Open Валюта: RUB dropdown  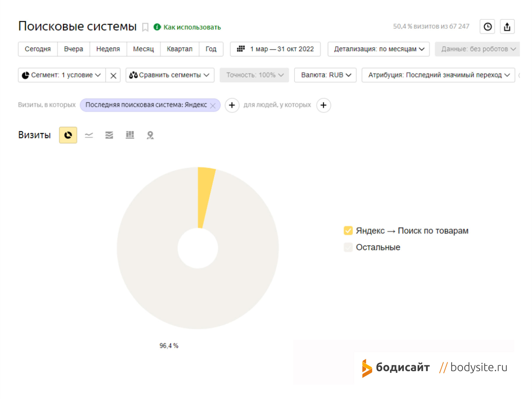(x=325, y=75)
